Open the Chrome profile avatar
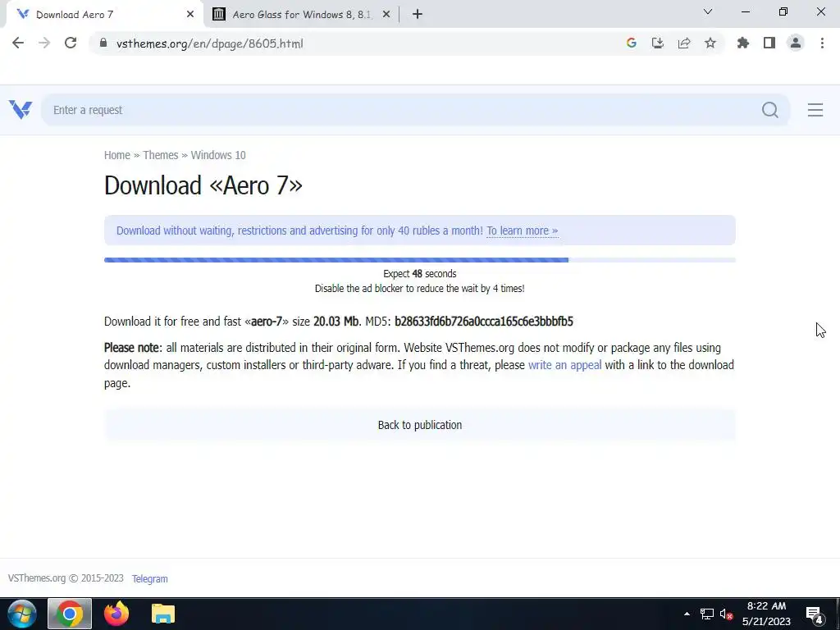The image size is (840, 630). 796,43
